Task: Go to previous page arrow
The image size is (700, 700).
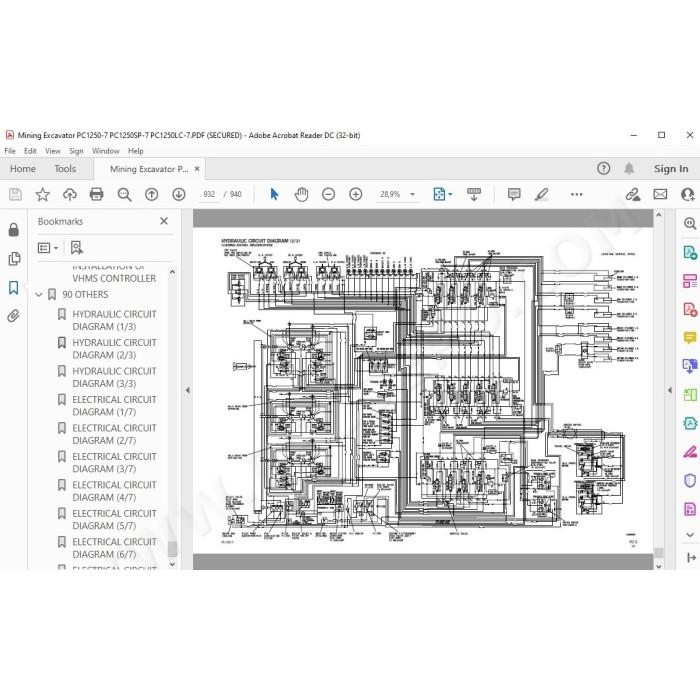Action: pos(151,194)
